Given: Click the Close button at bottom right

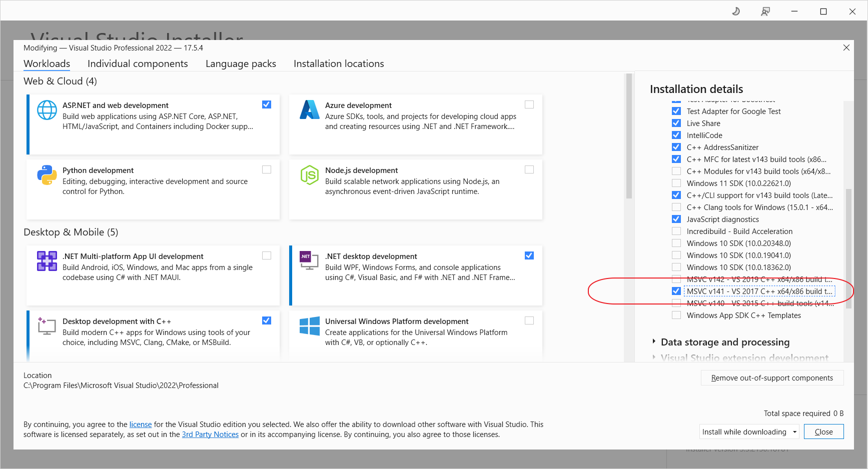Looking at the screenshot, I should click(823, 431).
